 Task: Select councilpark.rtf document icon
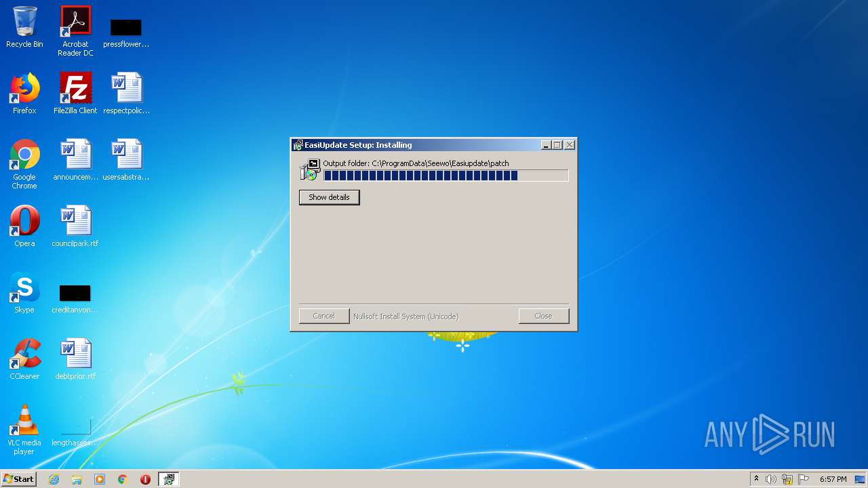point(75,226)
